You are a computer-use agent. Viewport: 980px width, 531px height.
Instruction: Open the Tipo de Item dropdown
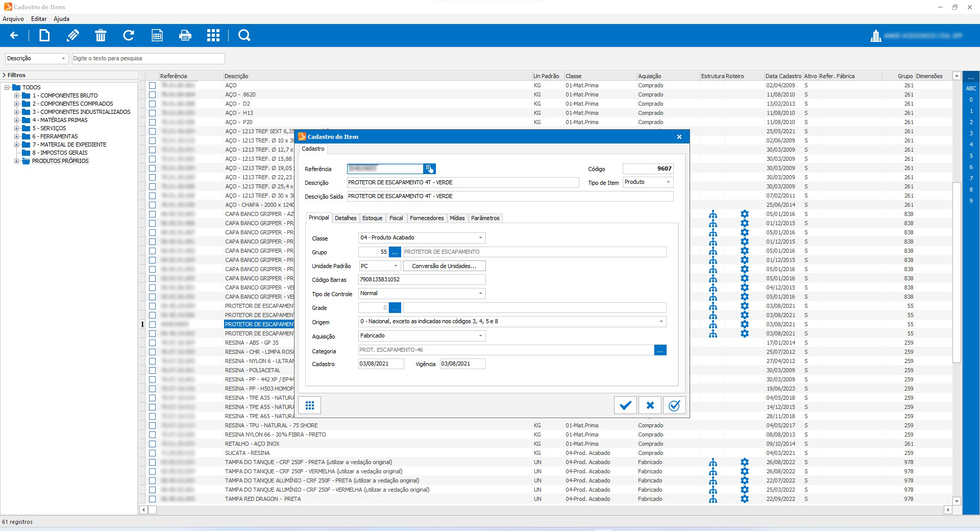(668, 182)
